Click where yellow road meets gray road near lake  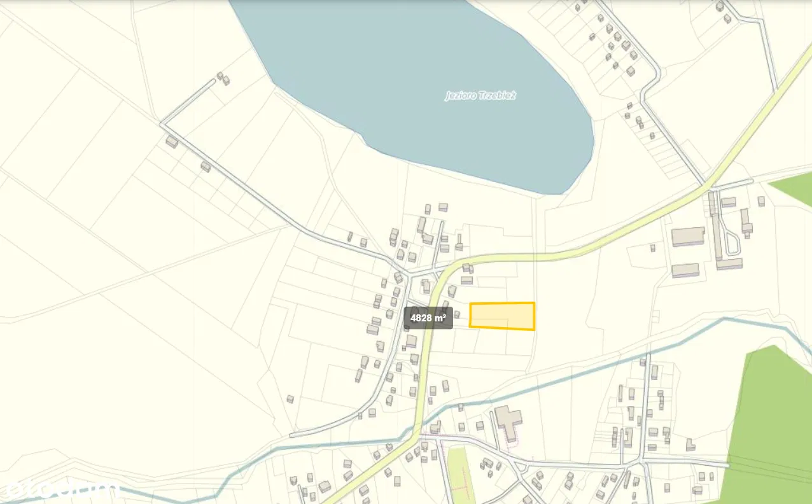[x=706, y=185]
